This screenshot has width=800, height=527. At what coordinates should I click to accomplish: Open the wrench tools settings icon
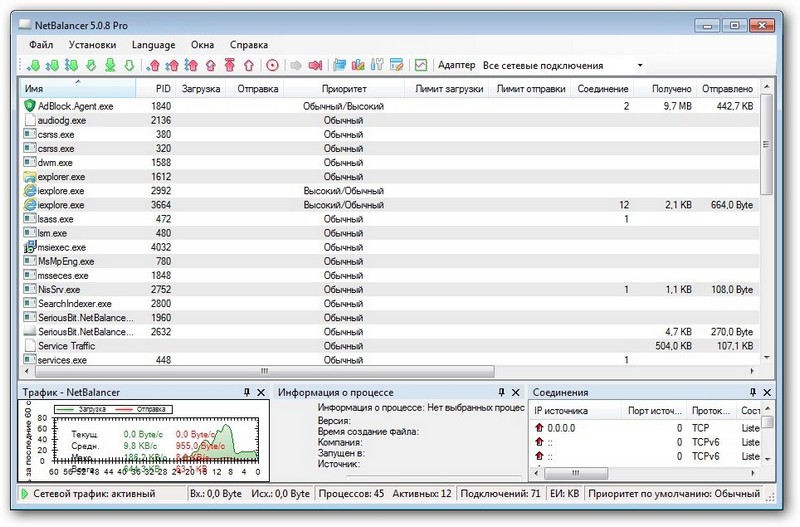coord(377,65)
